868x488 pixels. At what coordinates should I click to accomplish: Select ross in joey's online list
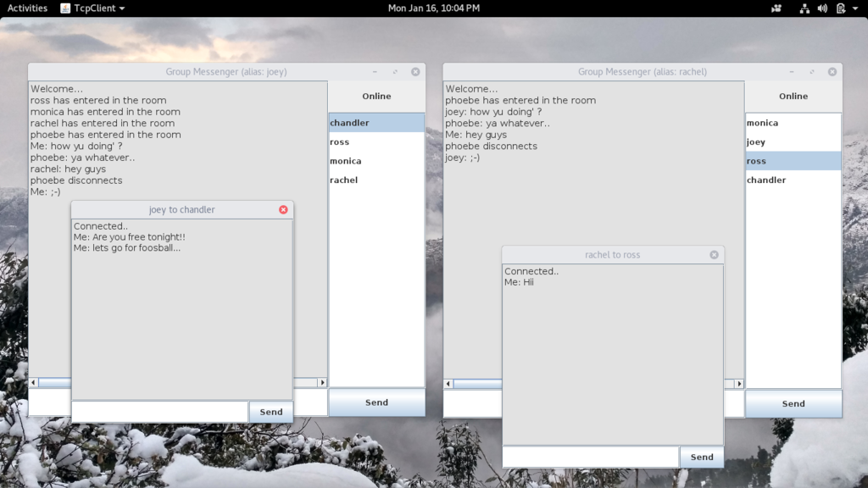(x=376, y=141)
